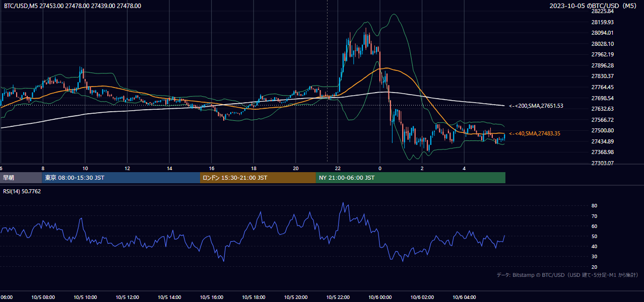Select the 東京 08:00-15:30 JST session bar

tap(121, 178)
